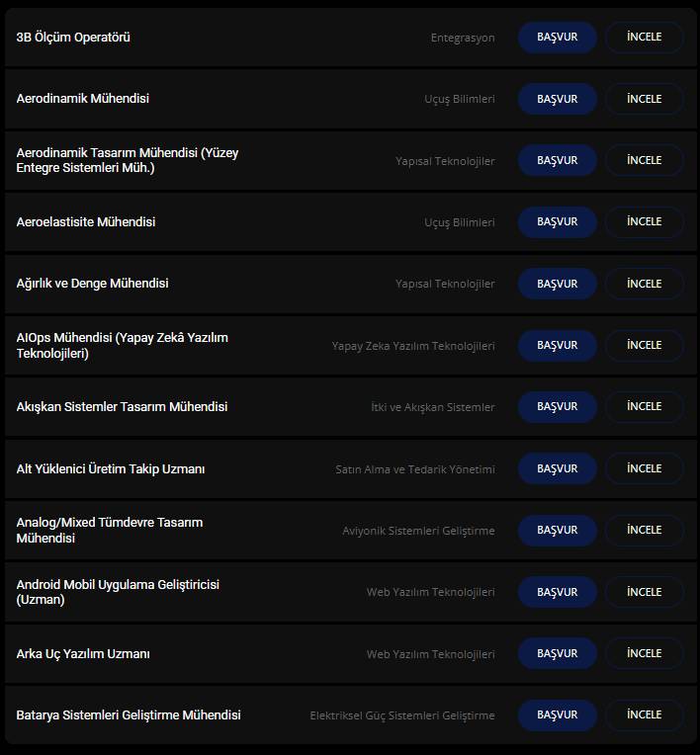Click BAŞVUR for Arka Uç Yazılım Uzmanı
Screen dimensions: 700x755
click(x=558, y=653)
